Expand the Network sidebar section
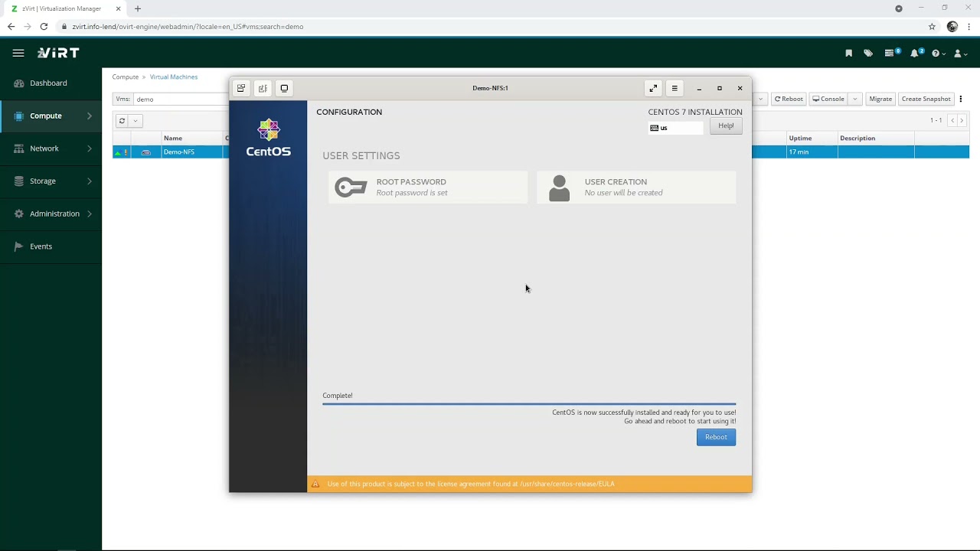 tap(51, 148)
